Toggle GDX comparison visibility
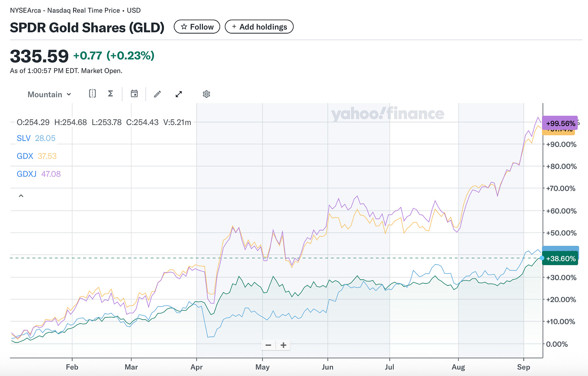Viewport: 588px width, 376px height. click(25, 156)
